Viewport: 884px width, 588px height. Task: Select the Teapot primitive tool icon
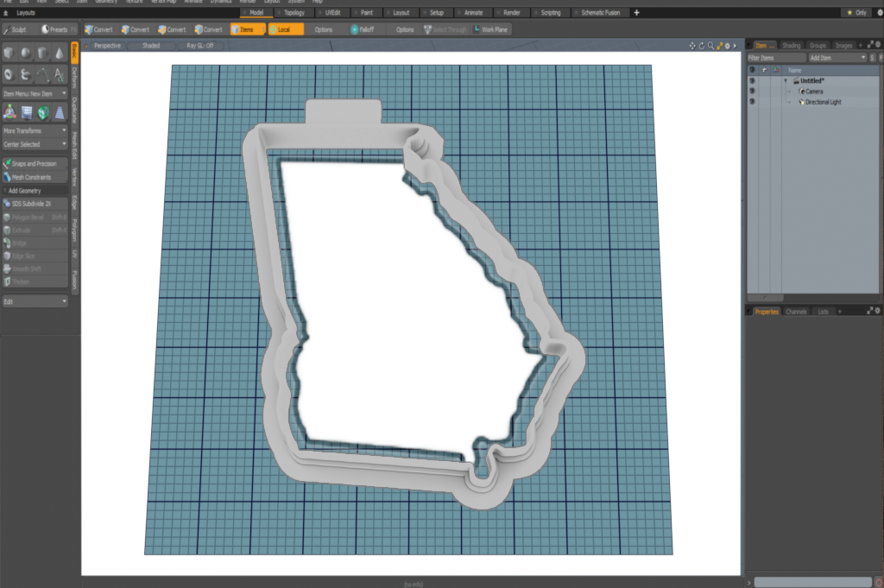pyautogui.click(x=26, y=74)
